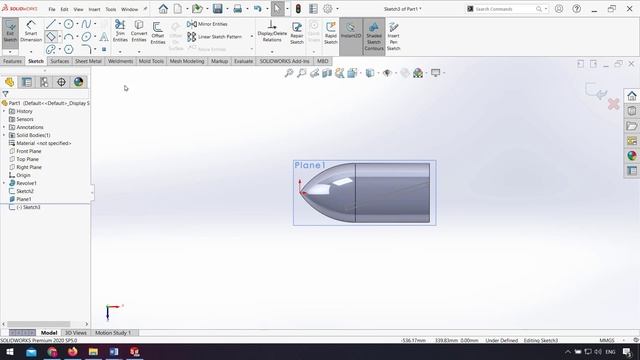
Task: Open the ConfigurationManager tab icon
Action: [x=44, y=82]
